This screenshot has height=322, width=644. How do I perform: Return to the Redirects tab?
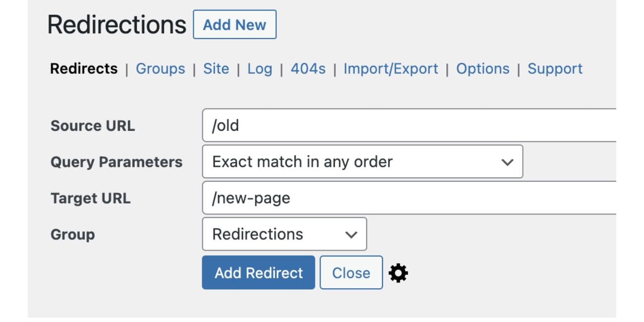click(84, 69)
